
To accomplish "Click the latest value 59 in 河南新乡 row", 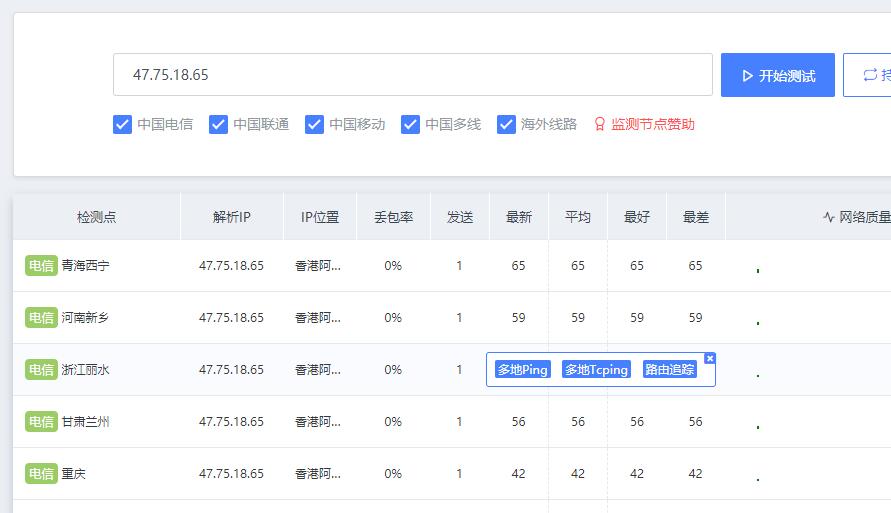I will coord(518,318).
